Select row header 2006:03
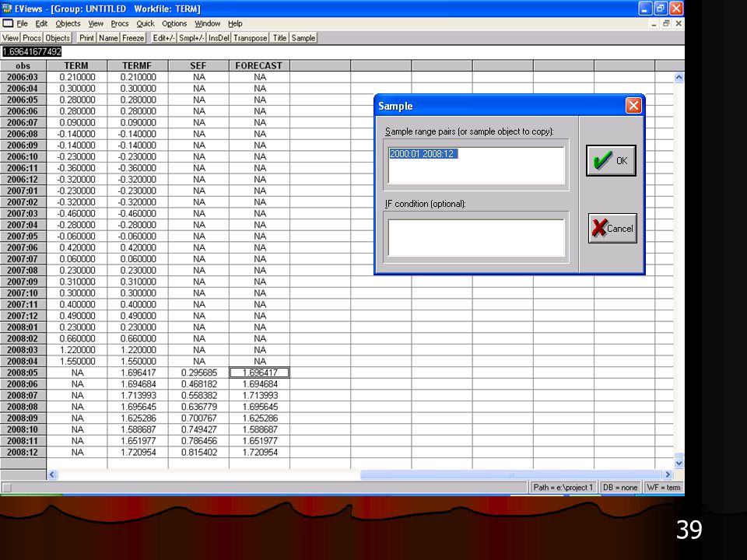747x560 pixels. click(23, 77)
